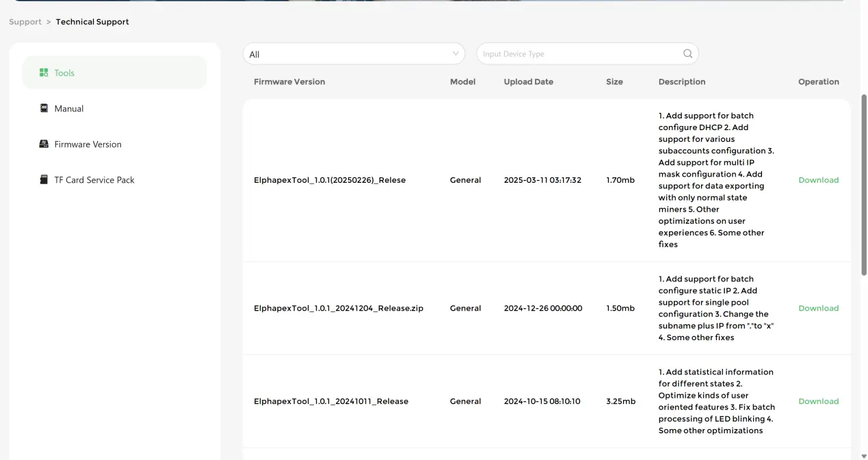Click the Manual book icon

point(44,108)
